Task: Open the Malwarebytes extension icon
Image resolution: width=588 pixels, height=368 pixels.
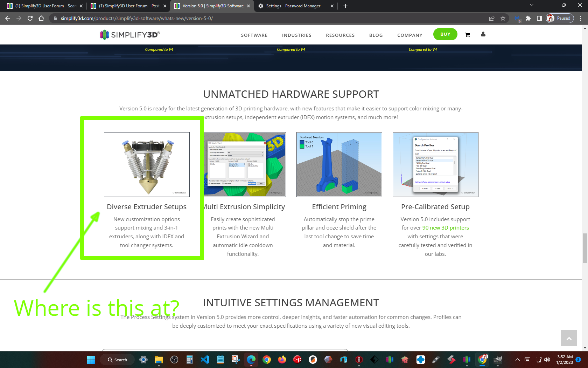Action: [x=517, y=19]
